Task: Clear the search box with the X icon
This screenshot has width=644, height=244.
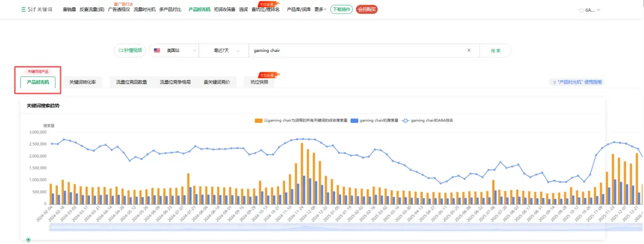Action: (x=469, y=51)
